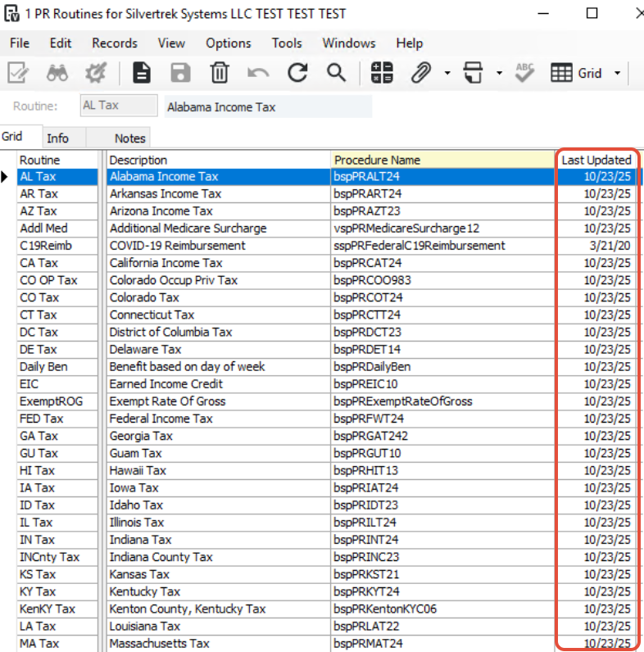Viewport: 644px width, 652px height.
Task: Sort by Procedure Name column header
Action: tap(442, 160)
